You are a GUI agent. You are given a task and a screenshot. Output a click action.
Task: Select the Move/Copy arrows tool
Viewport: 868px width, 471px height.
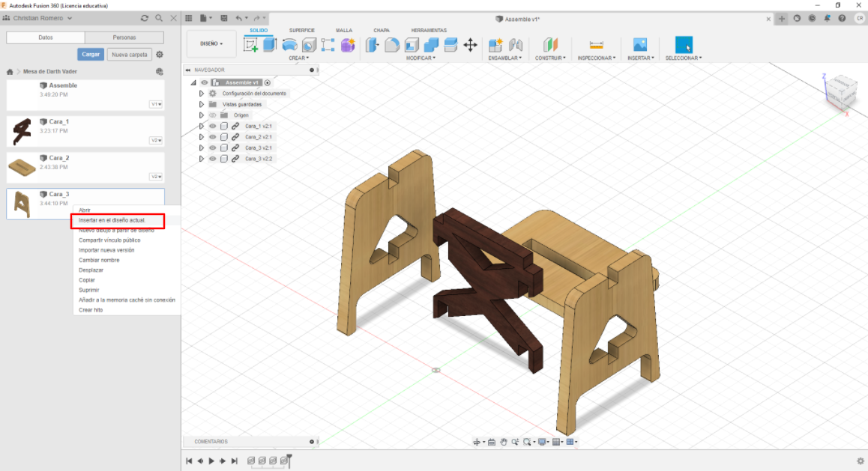coord(470,45)
